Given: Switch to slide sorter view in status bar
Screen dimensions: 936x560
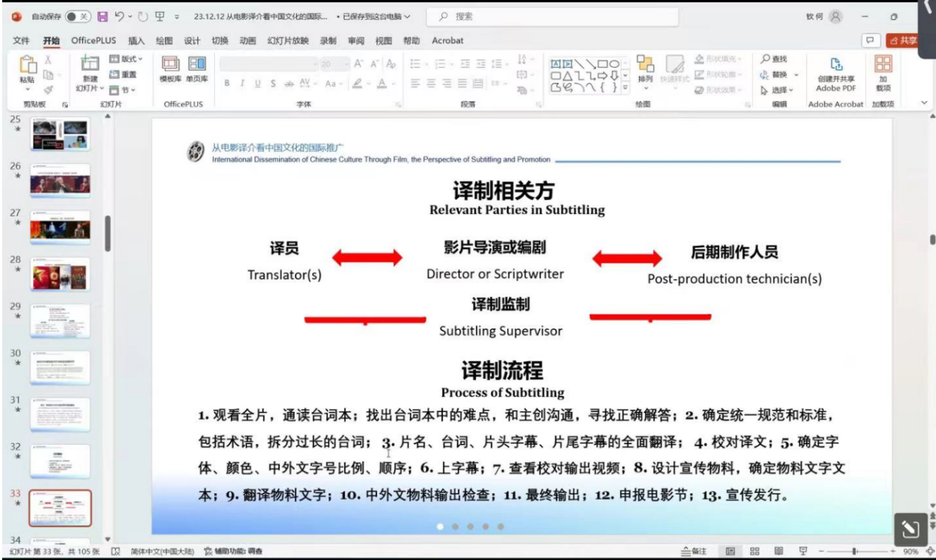Looking at the screenshot, I should (754, 551).
